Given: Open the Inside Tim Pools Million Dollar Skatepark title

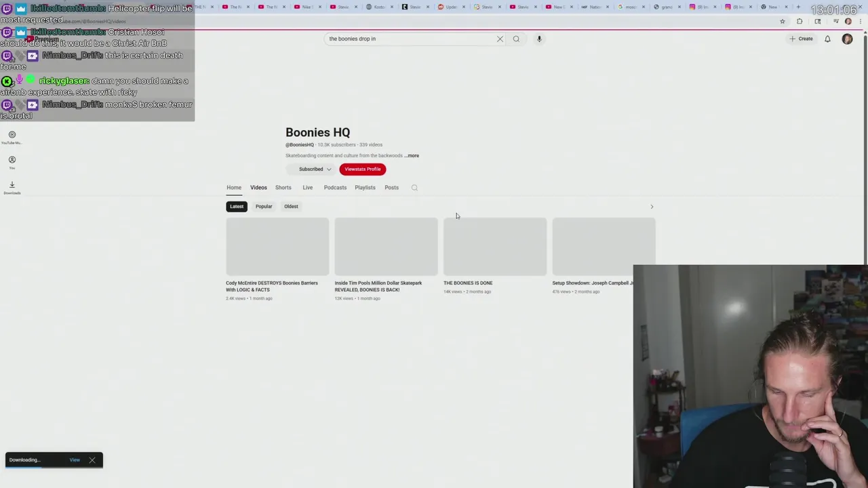Looking at the screenshot, I should pos(378,286).
